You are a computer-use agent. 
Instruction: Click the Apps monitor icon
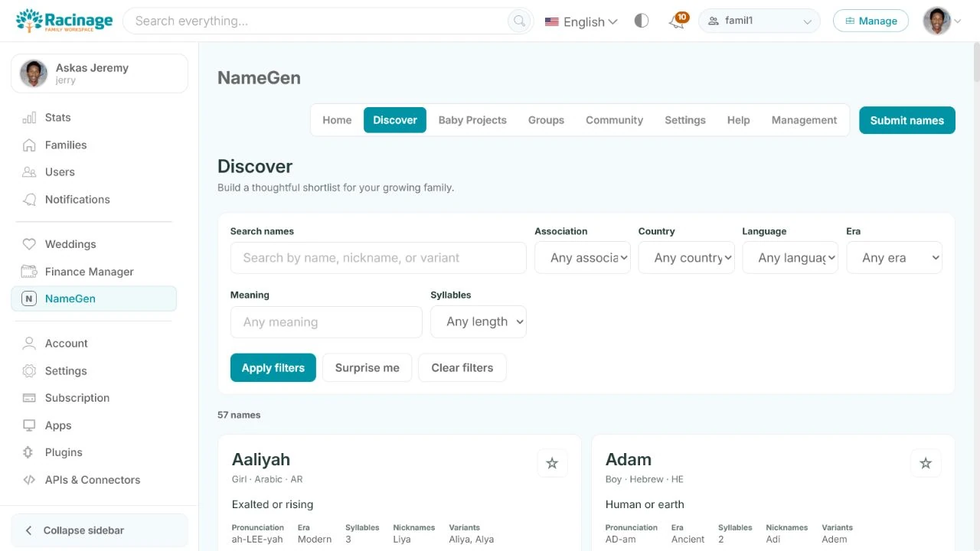[29, 425]
